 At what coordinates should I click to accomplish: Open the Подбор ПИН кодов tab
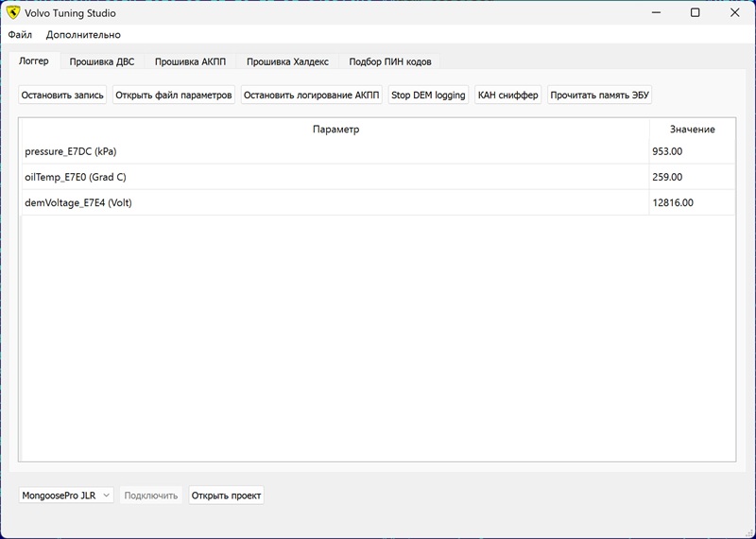coord(390,61)
